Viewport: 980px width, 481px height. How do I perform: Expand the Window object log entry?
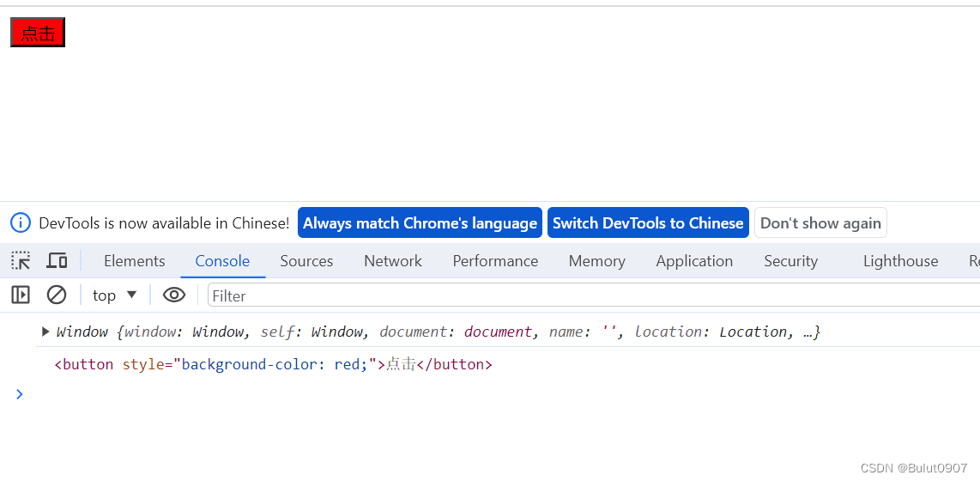tap(45, 332)
